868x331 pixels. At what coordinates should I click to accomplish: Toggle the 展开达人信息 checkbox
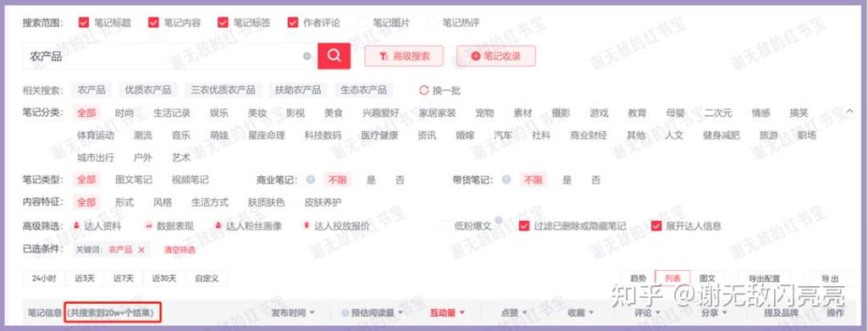point(656,226)
